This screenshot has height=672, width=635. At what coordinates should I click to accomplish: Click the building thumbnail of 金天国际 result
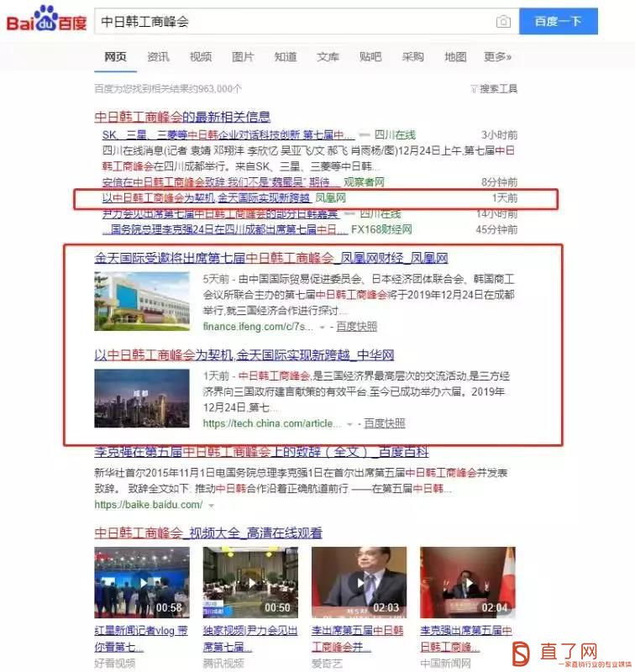[x=142, y=302]
